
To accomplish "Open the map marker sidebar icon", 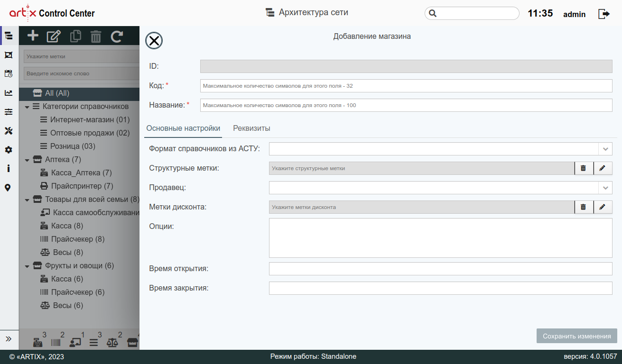I will click(x=8, y=188).
